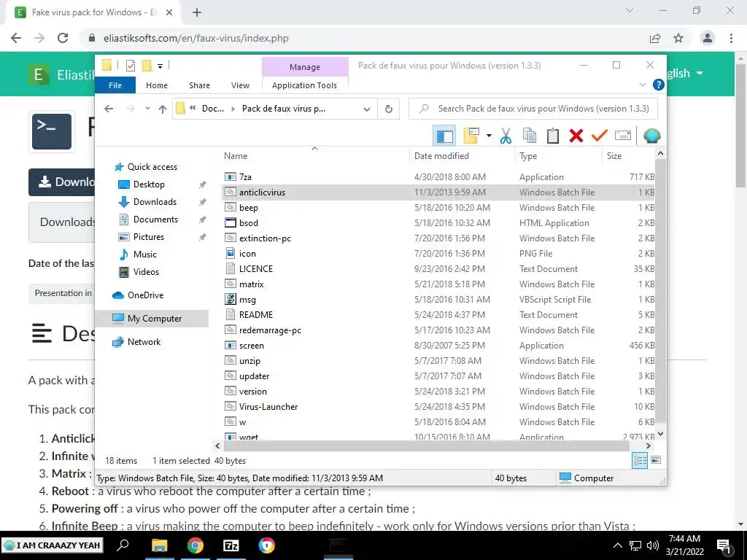Open the address bar history dropdown
747x560 pixels.
click(367, 109)
